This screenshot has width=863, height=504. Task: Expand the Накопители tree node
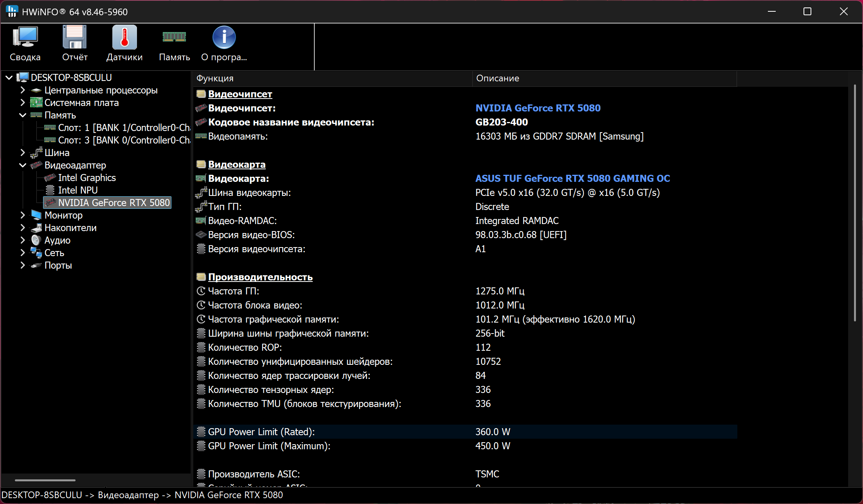point(23,228)
